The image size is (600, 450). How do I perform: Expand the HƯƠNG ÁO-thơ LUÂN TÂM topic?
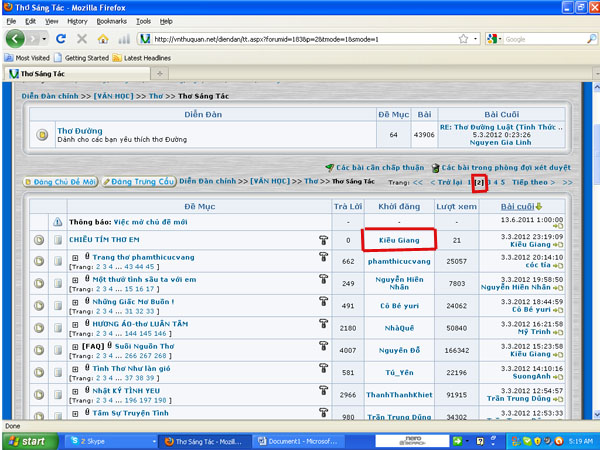75,324
